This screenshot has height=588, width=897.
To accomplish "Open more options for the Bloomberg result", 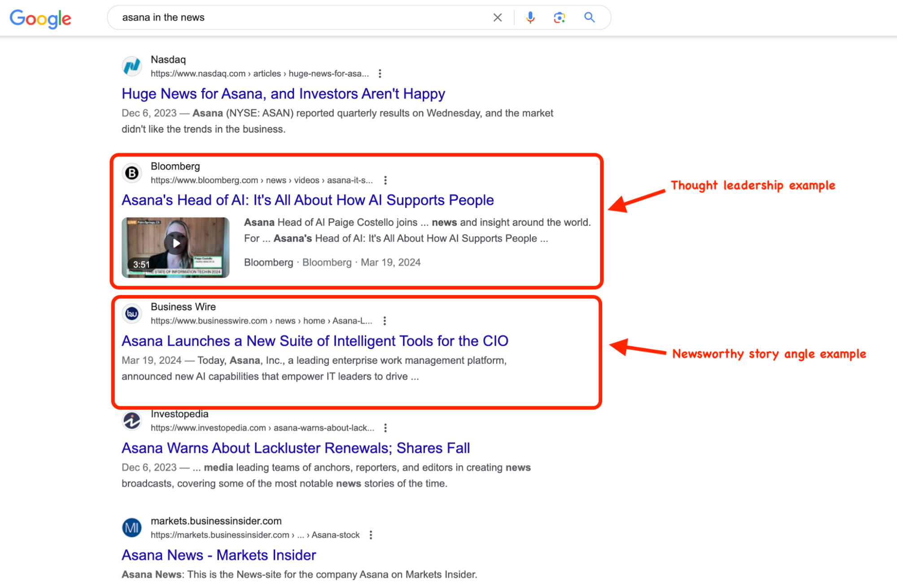I will point(385,180).
